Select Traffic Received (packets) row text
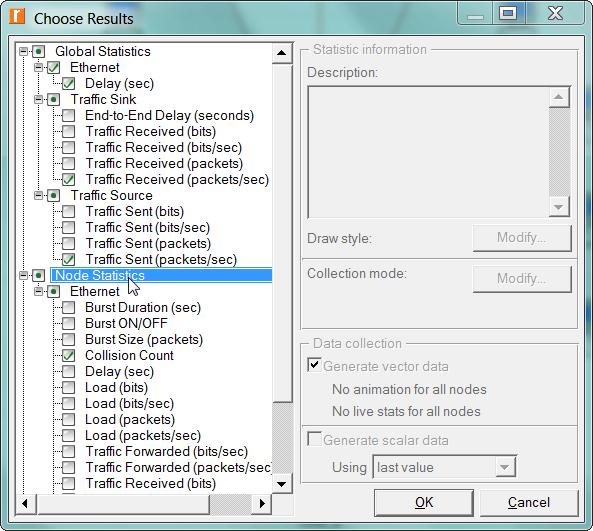593x531 pixels. coord(164,163)
